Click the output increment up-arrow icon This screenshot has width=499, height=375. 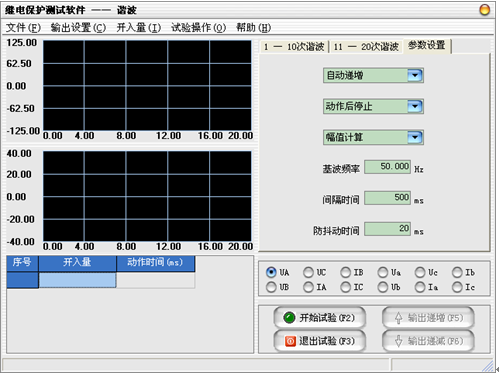coord(398,318)
